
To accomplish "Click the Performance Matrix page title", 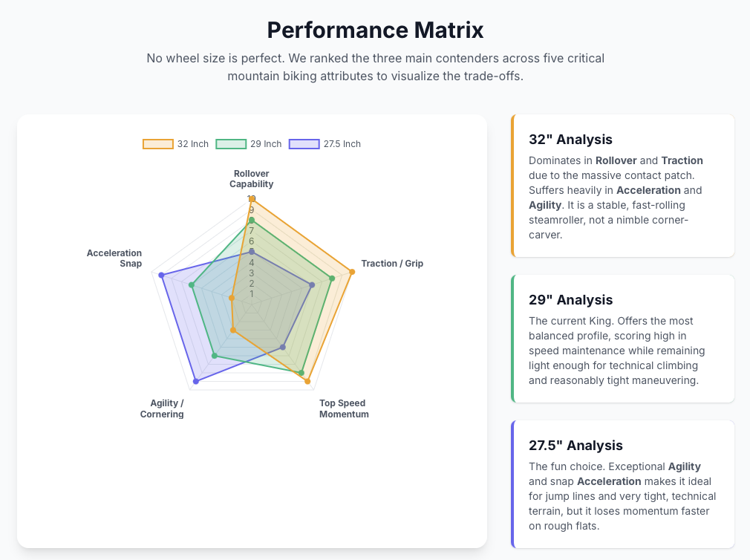I will click(x=375, y=30).
